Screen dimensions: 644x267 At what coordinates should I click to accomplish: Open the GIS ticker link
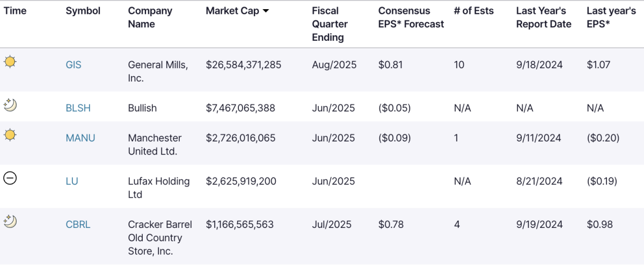(x=74, y=65)
